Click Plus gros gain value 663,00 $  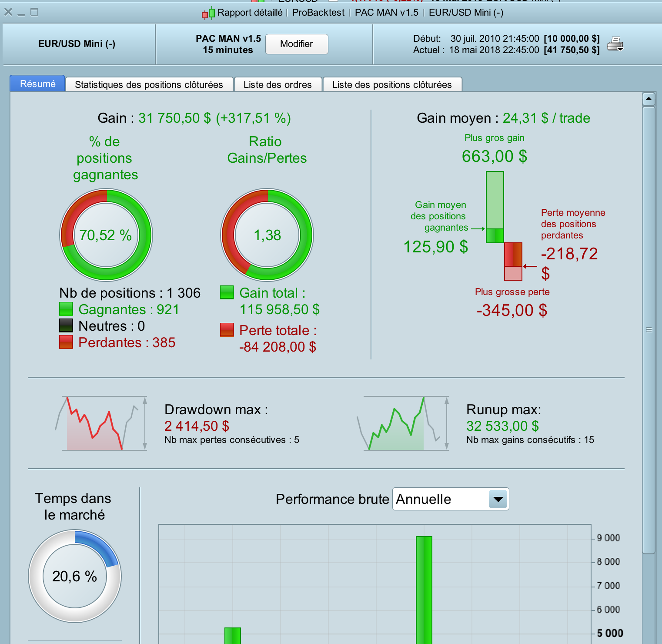[x=495, y=156]
